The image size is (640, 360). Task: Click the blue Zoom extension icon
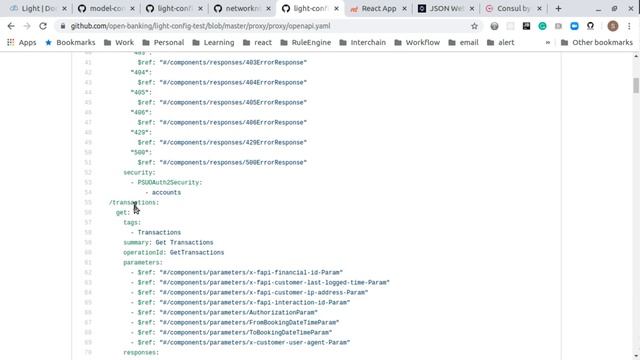574,26
